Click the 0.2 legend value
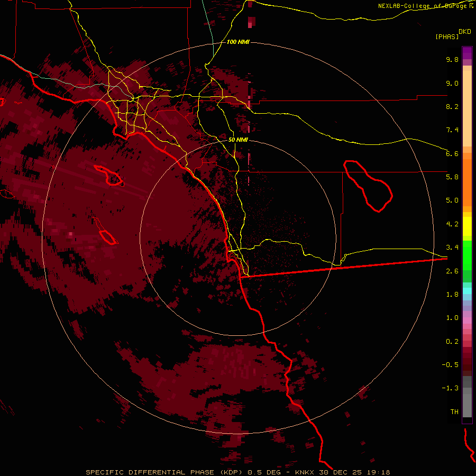Viewport: 476px width, 476px height. coord(452,342)
